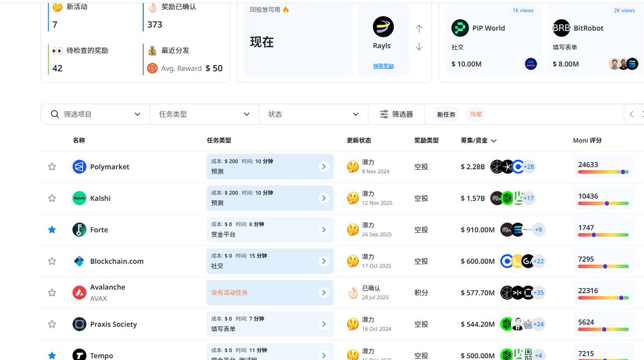Select the 新任务 filter tab

tap(446, 114)
